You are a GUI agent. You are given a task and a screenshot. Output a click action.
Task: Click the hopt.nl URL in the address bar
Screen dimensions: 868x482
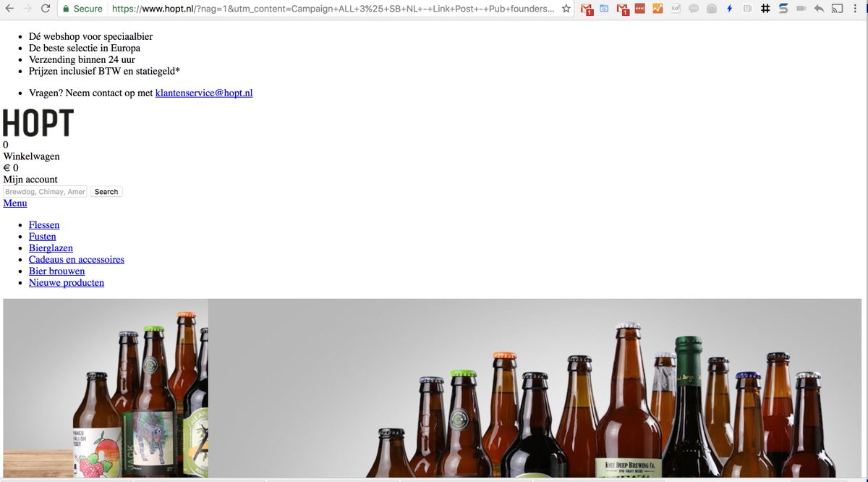pyautogui.click(x=333, y=9)
